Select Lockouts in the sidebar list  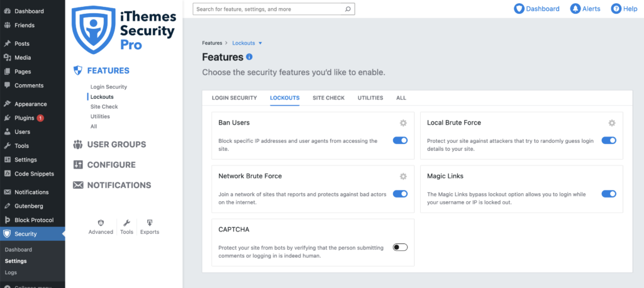pyautogui.click(x=102, y=97)
